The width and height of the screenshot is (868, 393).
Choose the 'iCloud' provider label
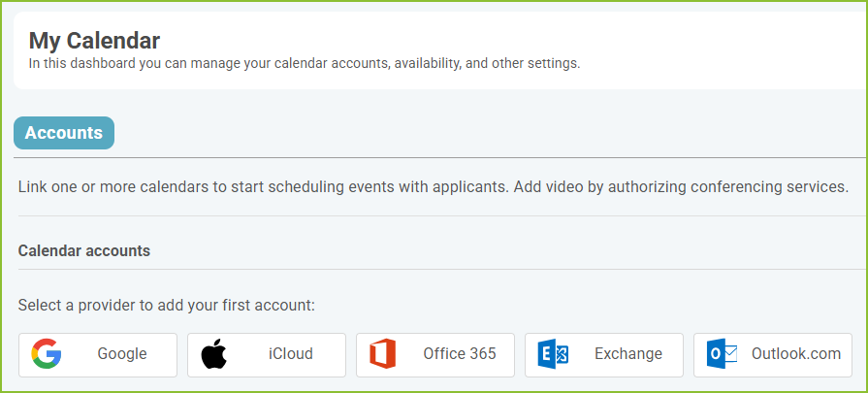click(291, 353)
